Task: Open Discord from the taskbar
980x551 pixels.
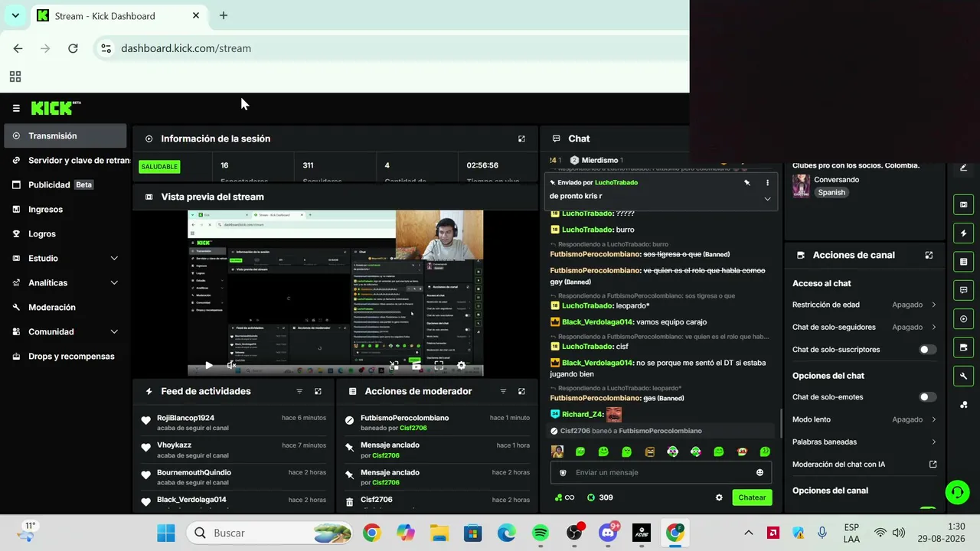Action: tap(609, 533)
